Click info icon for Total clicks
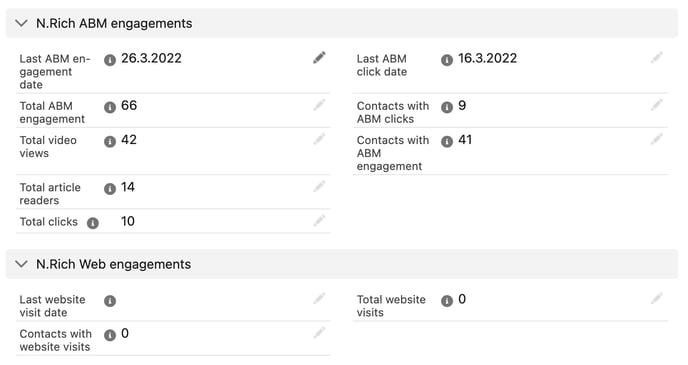The height and width of the screenshot is (365, 688). 93,223
